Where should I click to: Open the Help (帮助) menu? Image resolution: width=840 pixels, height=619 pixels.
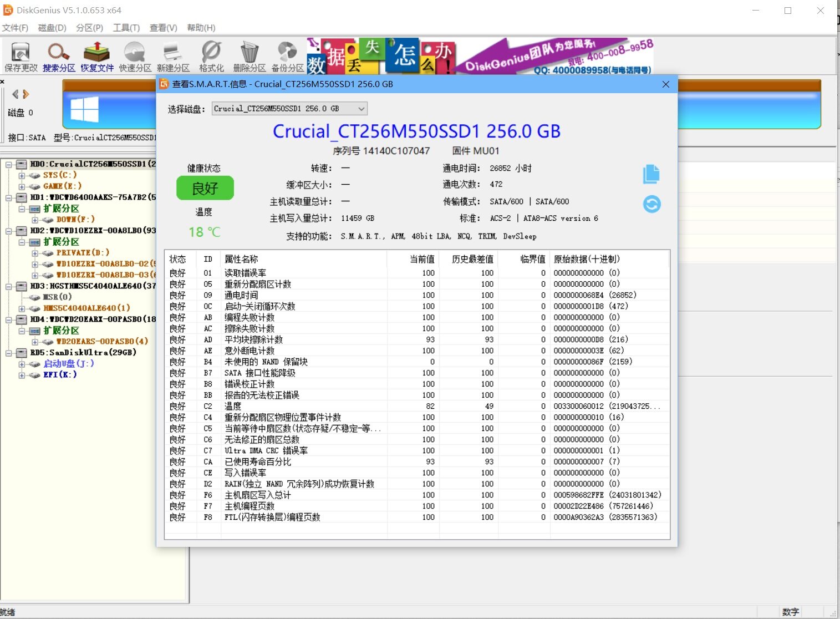tap(201, 28)
